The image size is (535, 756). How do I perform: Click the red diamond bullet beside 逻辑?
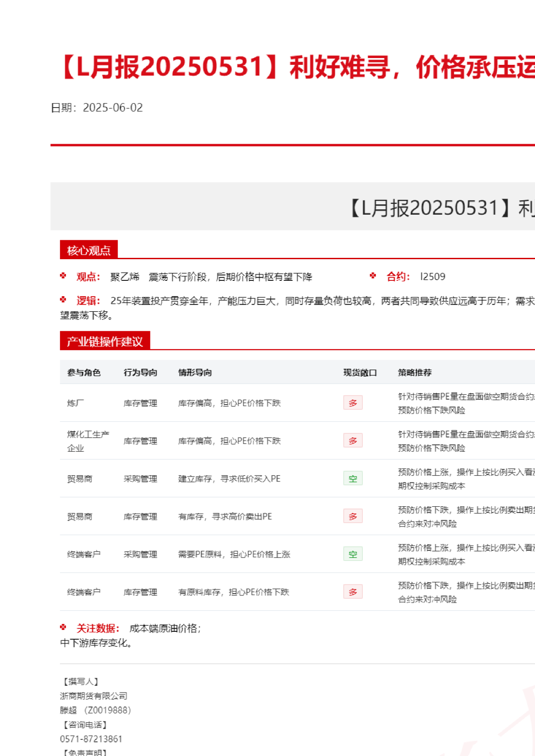click(63, 300)
